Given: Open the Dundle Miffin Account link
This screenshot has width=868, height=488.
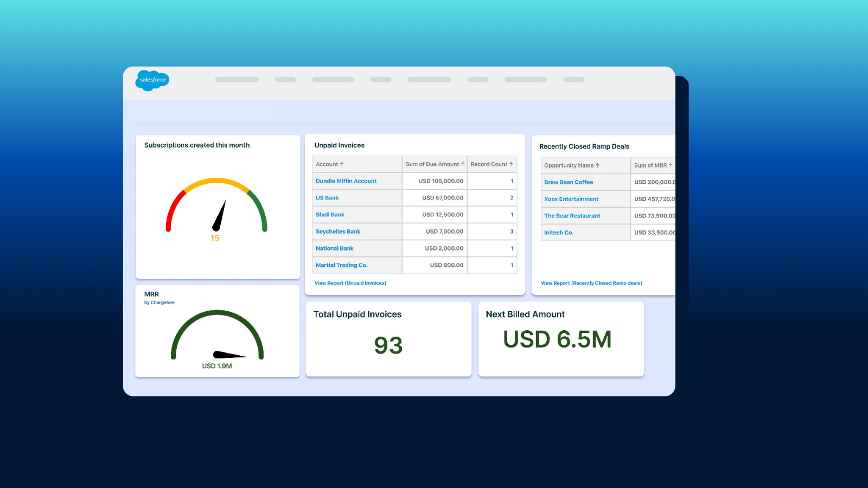Looking at the screenshot, I should tap(346, 181).
